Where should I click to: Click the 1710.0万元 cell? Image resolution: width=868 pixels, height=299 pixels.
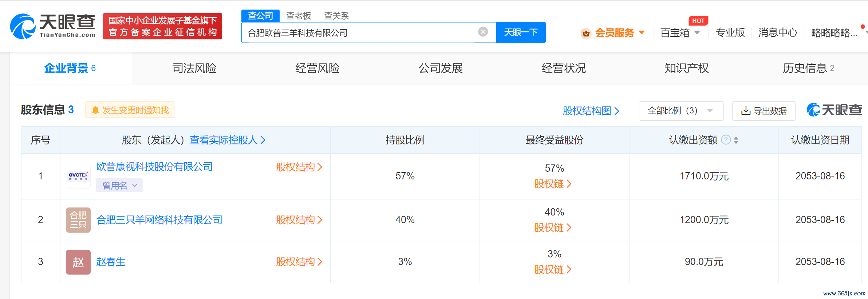pyautogui.click(x=704, y=176)
